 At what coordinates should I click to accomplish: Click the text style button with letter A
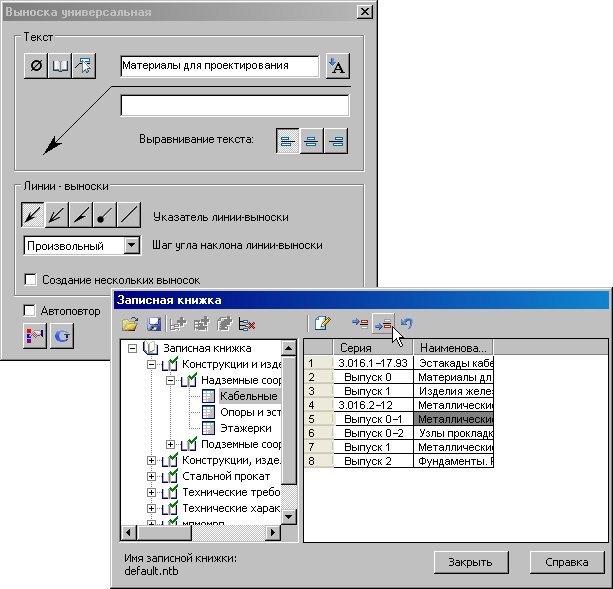pyautogui.click(x=337, y=67)
